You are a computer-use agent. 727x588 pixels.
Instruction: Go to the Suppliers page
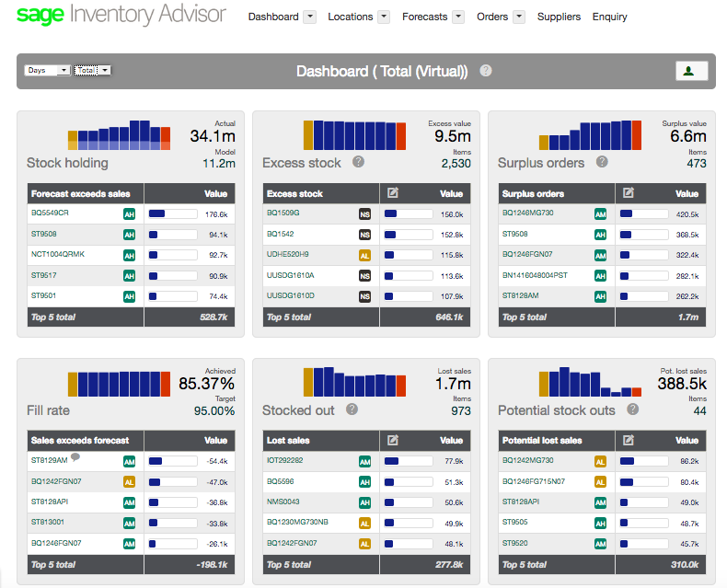[x=559, y=17]
